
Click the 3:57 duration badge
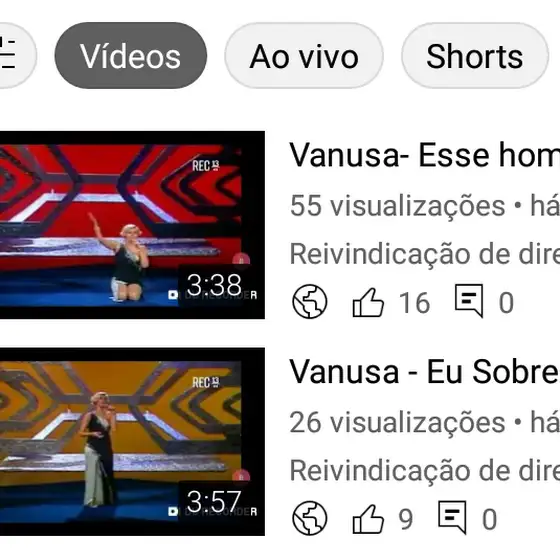[x=214, y=502]
